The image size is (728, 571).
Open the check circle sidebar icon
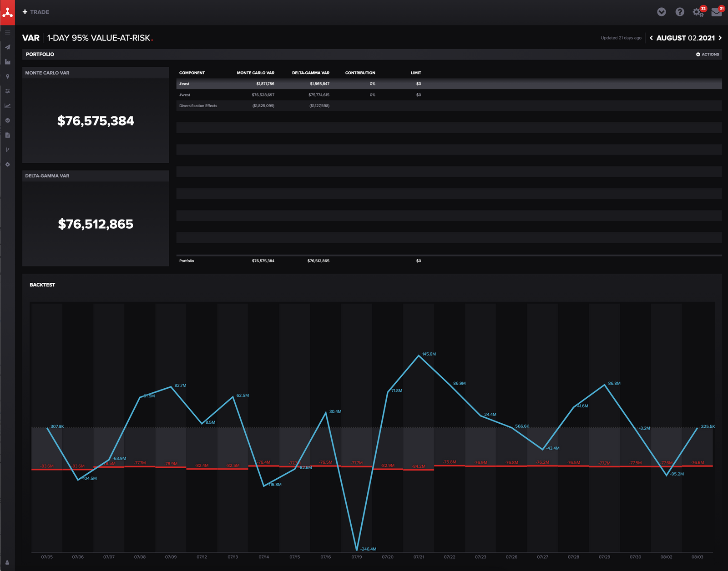pyautogui.click(x=7, y=120)
